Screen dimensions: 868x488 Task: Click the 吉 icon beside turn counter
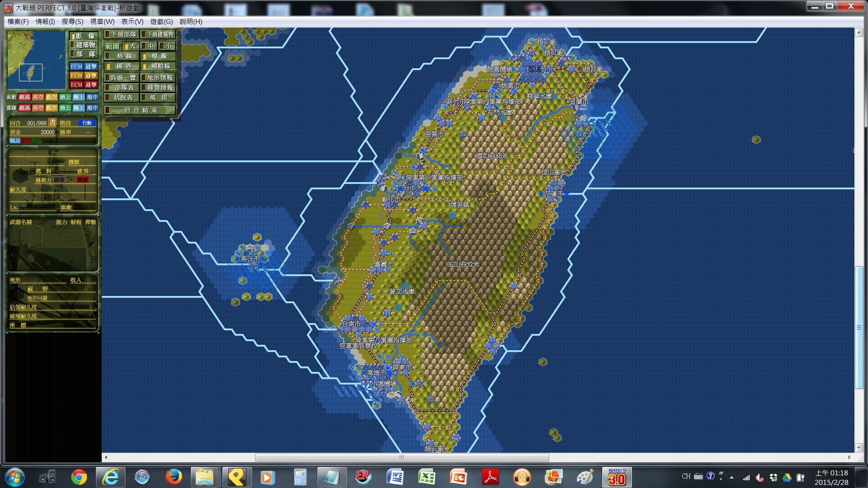52,122
